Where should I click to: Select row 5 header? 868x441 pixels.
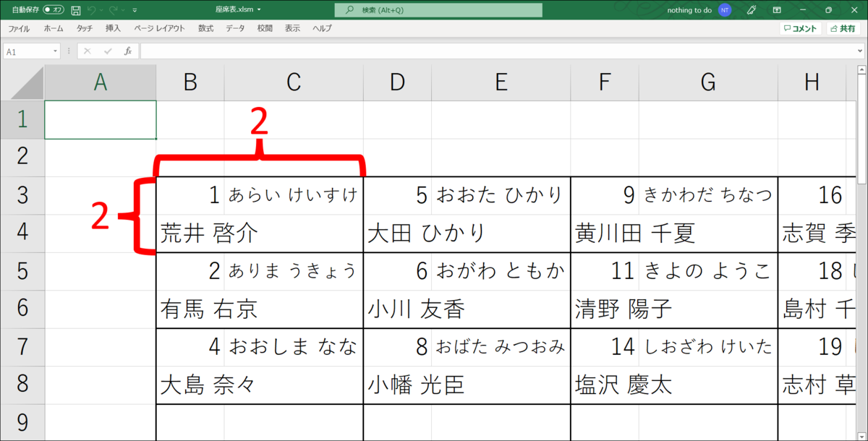[22, 271]
